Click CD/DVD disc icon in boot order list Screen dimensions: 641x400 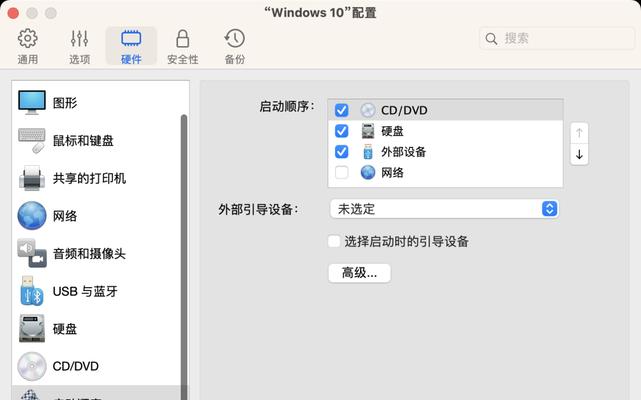coord(368,110)
